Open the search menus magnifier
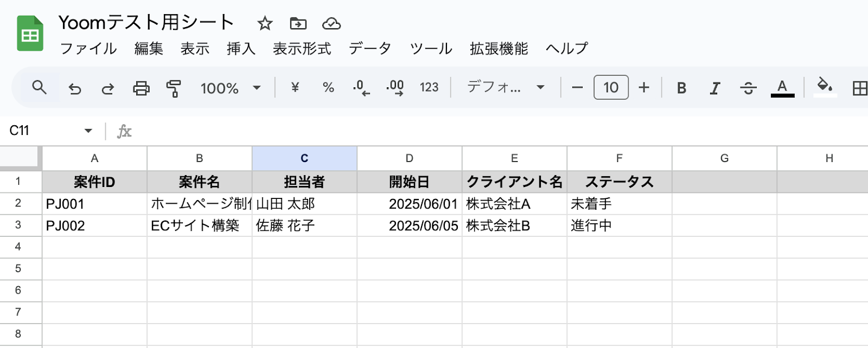The height and width of the screenshot is (348, 868). pos(39,87)
